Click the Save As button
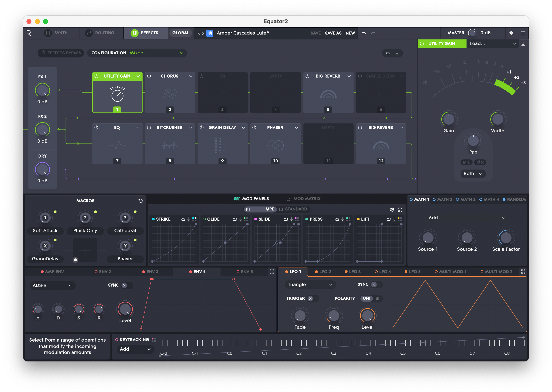The image size is (552, 392). (x=333, y=33)
